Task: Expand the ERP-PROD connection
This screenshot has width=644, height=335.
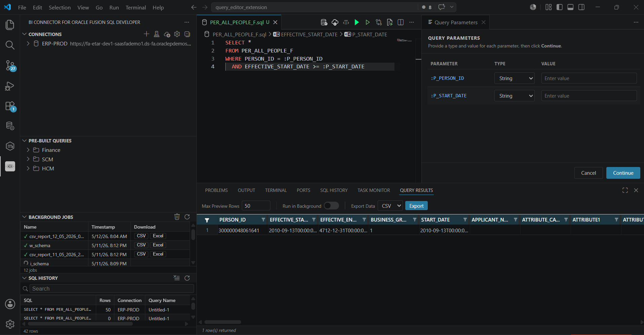Action: point(28,43)
